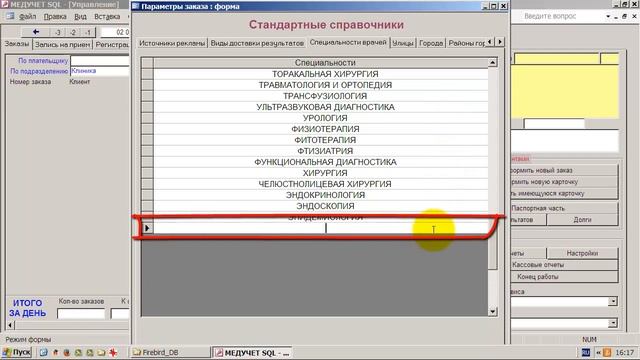
Task: Select row ЭНДОСКОПИЯ
Action: coord(320,206)
